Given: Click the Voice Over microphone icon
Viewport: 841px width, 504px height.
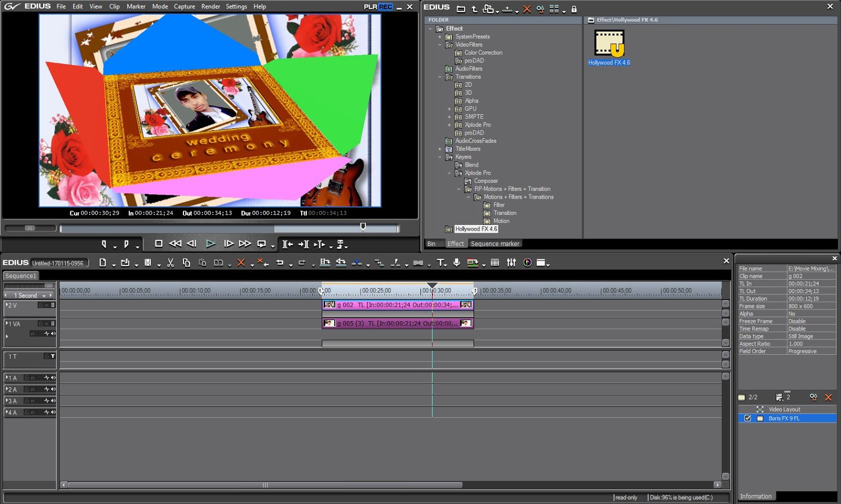Looking at the screenshot, I should coord(456,263).
